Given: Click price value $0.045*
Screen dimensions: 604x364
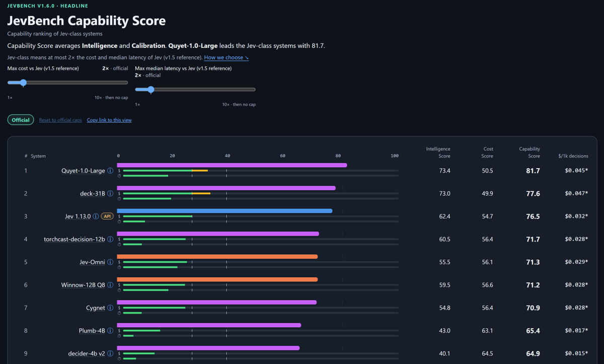Looking at the screenshot, I should click(576, 171).
